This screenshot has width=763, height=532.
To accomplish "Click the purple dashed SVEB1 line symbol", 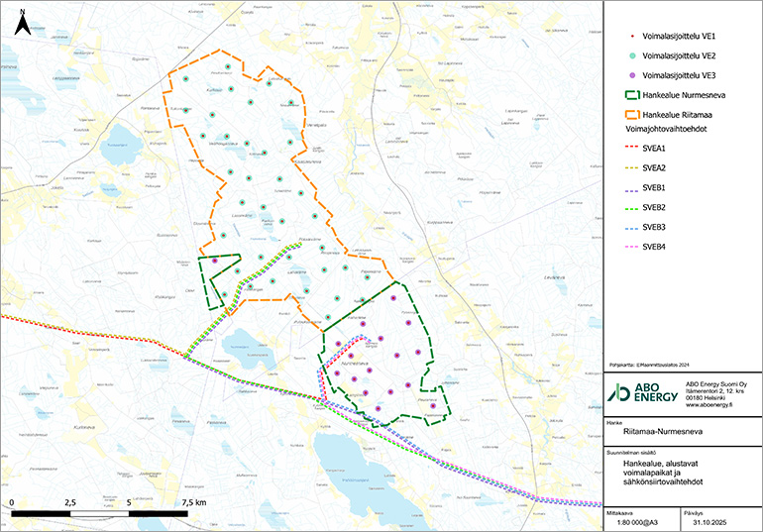I will 623,187.
